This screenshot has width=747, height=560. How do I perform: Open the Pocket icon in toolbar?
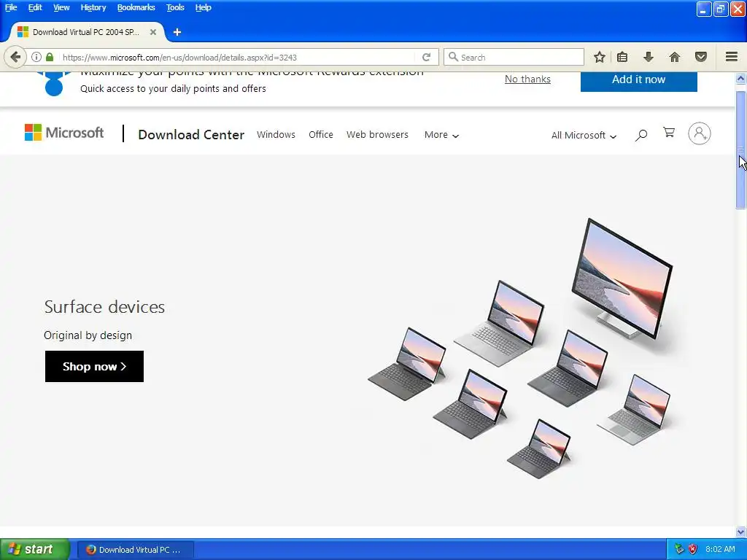pyautogui.click(x=701, y=57)
